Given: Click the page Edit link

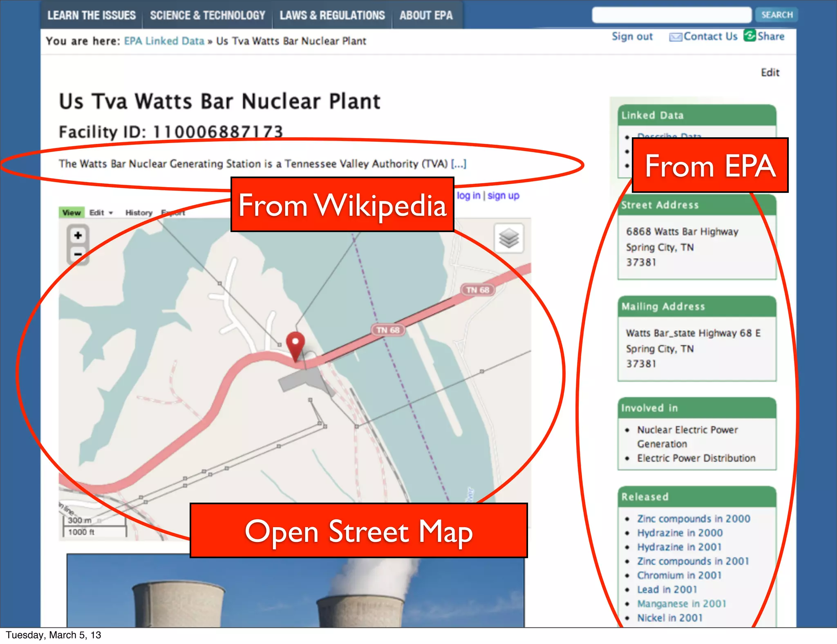Looking at the screenshot, I should click(x=770, y=73).
